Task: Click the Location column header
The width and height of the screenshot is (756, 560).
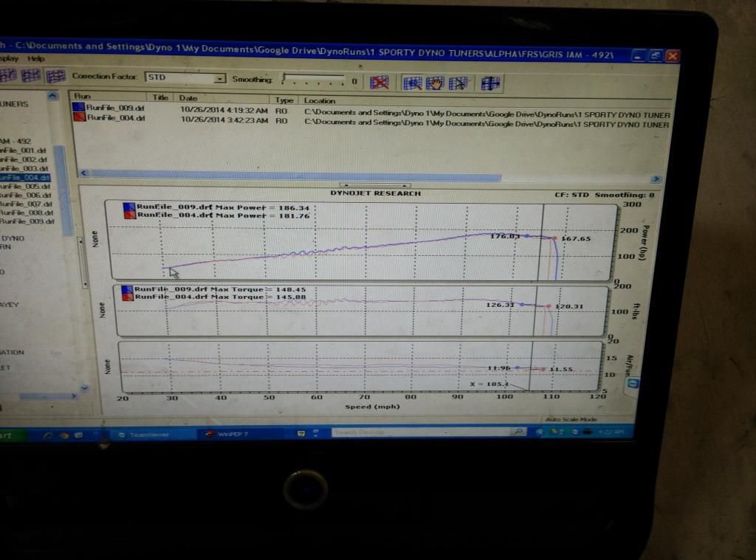Action: (320, 100)
